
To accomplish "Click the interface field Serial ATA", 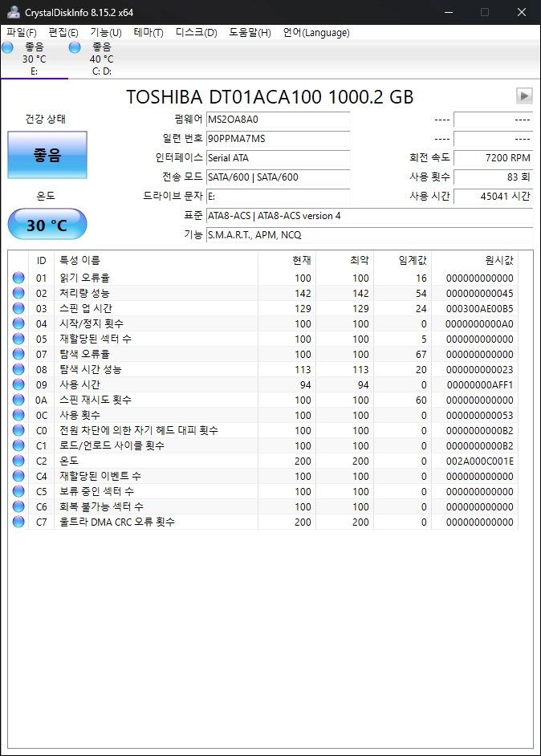I will point(279,157).
